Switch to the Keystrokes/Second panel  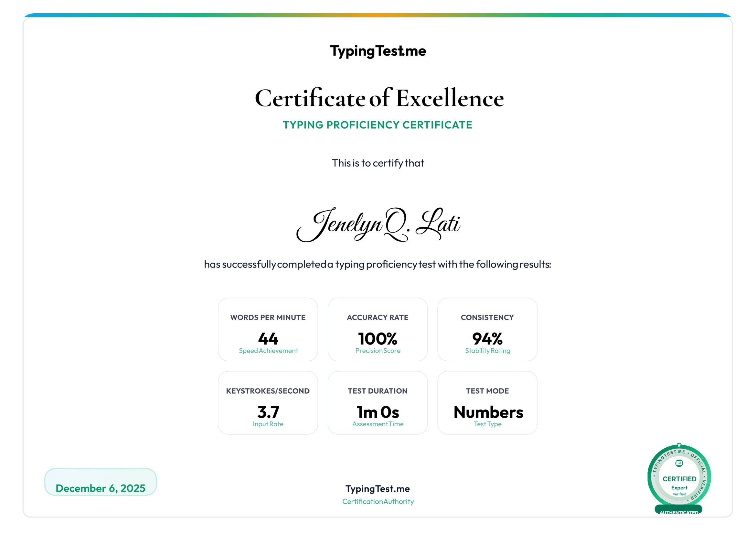tap(268, 403)
